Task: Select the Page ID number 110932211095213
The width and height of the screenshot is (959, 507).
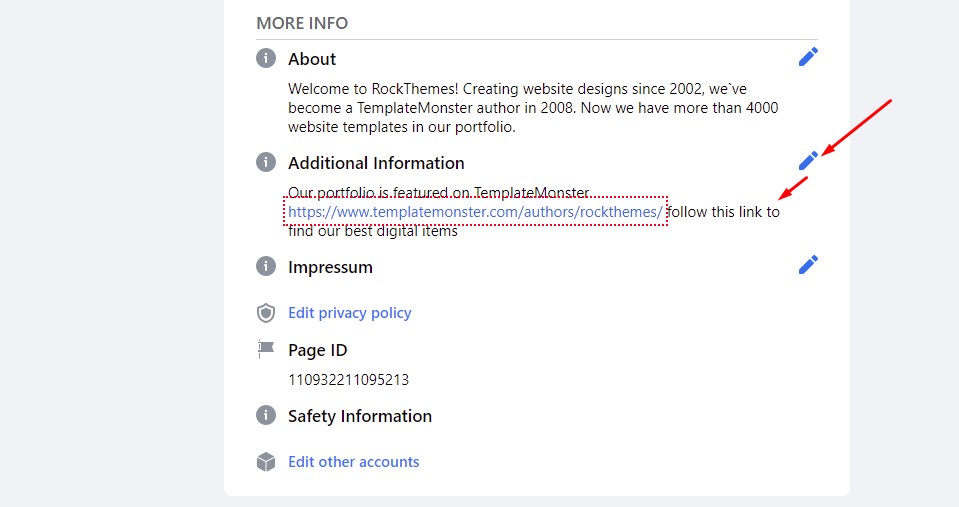Action: click(x=348, y=380)
